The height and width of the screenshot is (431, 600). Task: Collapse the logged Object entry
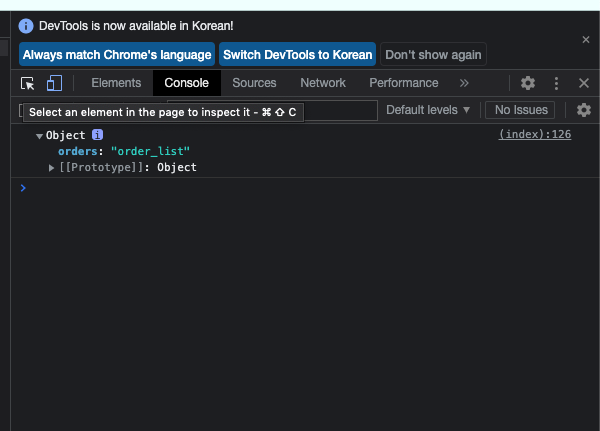[39, 136]
